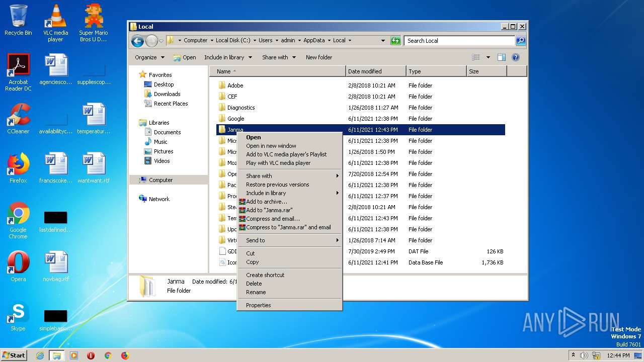Click Windows Explorer taskbar button
The height and width of the screenshot is (362, 644).
pos(57,355)
